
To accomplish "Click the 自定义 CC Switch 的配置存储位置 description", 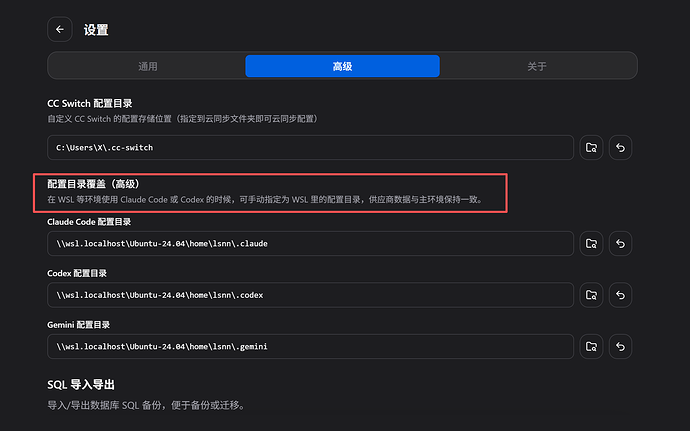I will [183, 119].
